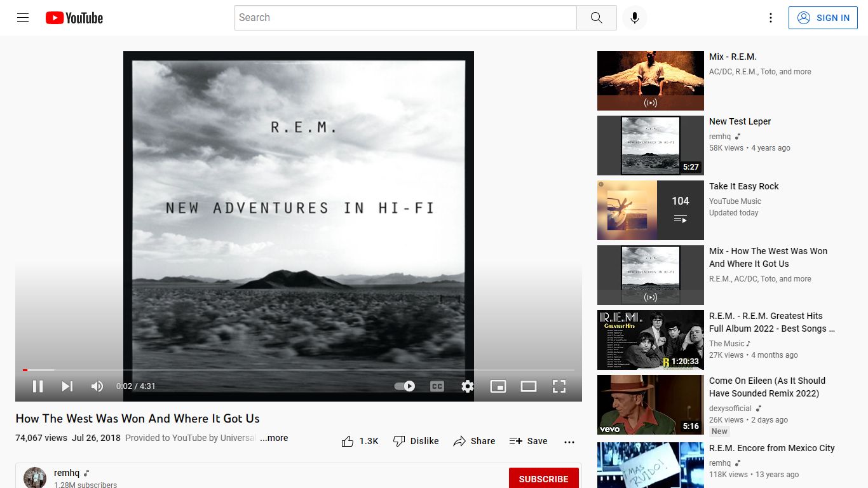Image resolution: width=868 pixels, height=488 pixels.
Task: Seek along the video progress bar
Action: 299,370
